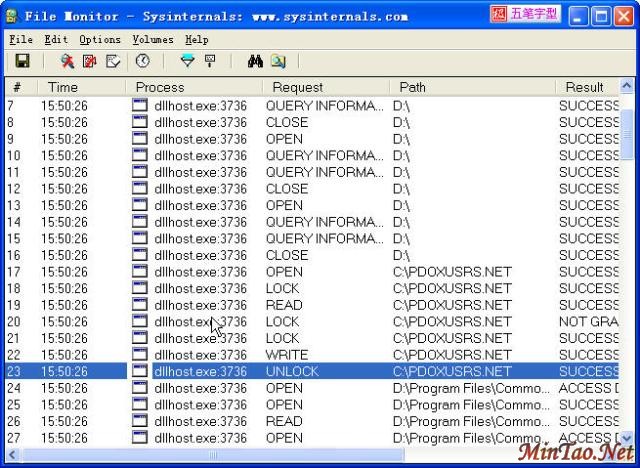Screen dimensions: 640x468
Task: Click the Clear display toolbar icon
Action: 113,62
